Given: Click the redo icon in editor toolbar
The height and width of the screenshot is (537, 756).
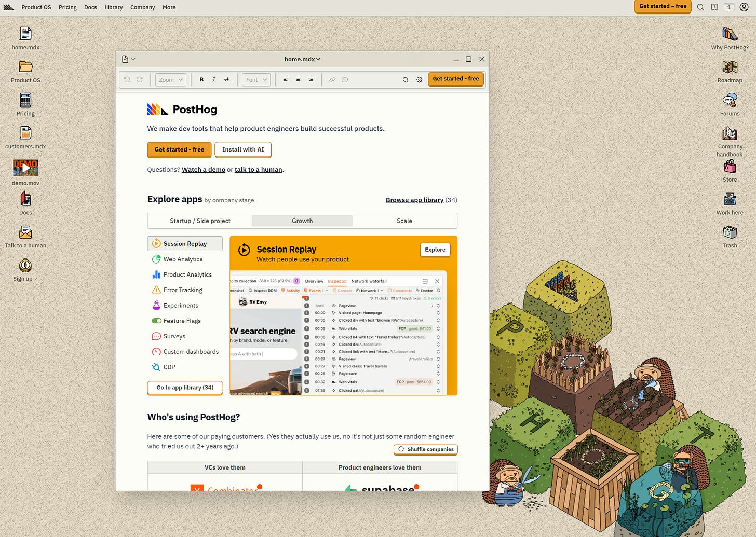Looking at the screenshot, I should [x=140, y=79].
